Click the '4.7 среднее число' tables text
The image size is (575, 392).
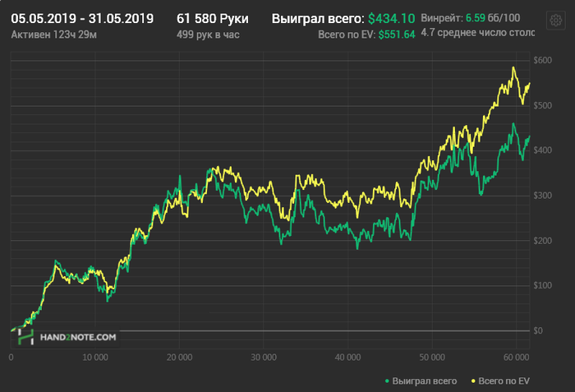click(478, 33)
